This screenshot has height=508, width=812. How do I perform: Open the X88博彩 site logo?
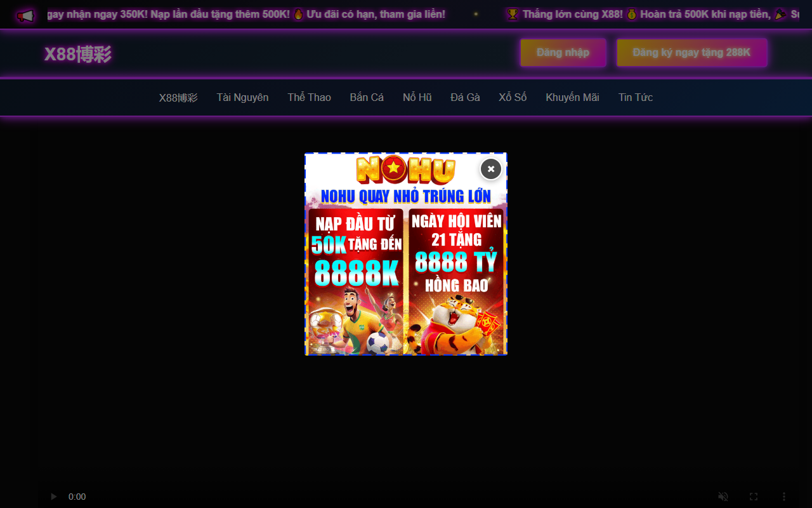coord(78,54)
